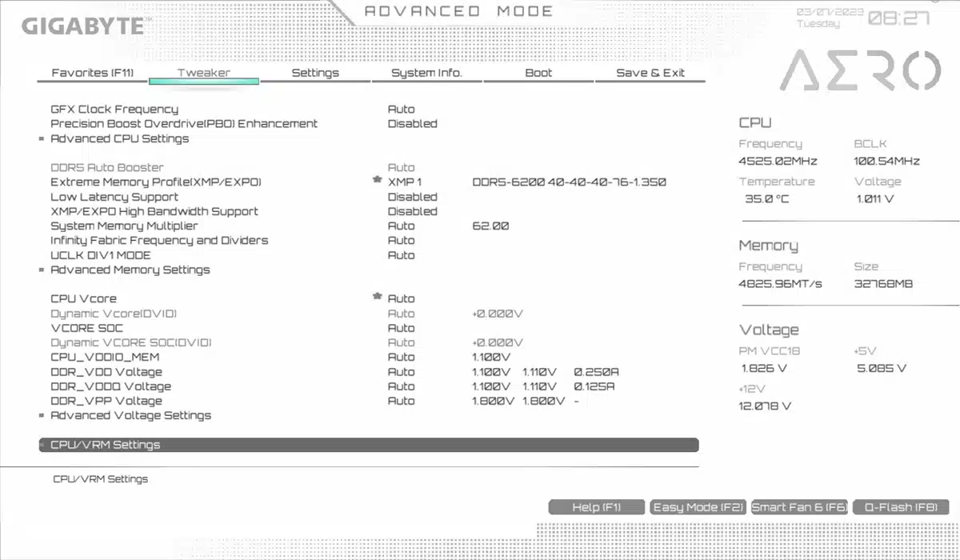The height and width of the screenshot is (560, 960).
Task: Change GFX Clock Frequency Auto value
Action: pos(402,110)
